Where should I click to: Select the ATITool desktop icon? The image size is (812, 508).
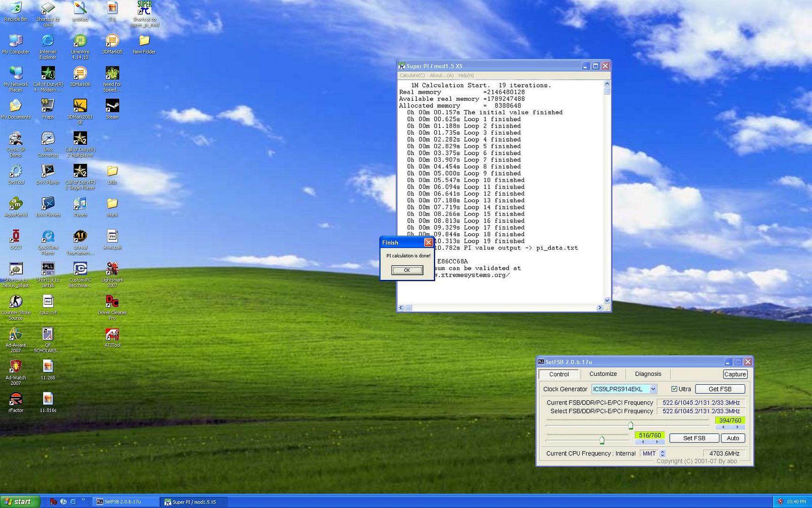coord(112,337)
